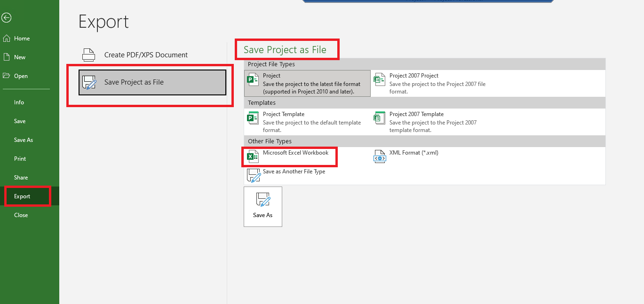Viewport: 644px width, 304px height.
Task: Select New in the backstage sidebar
Action: 30,57
